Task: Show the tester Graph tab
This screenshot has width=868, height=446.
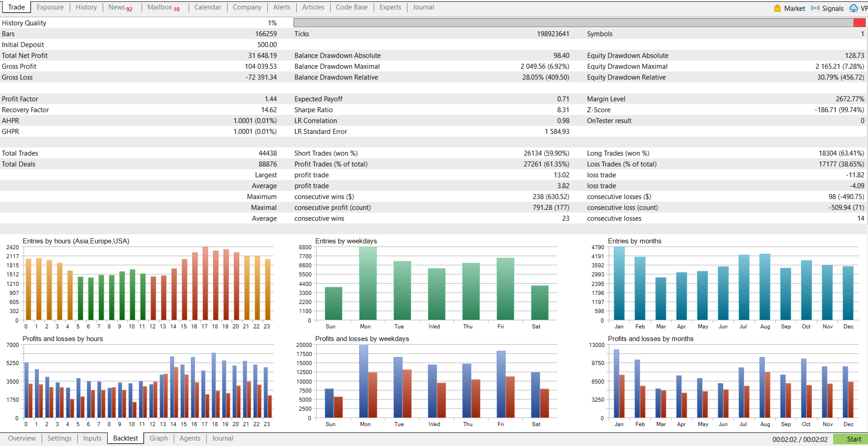Action: [158, 438]
